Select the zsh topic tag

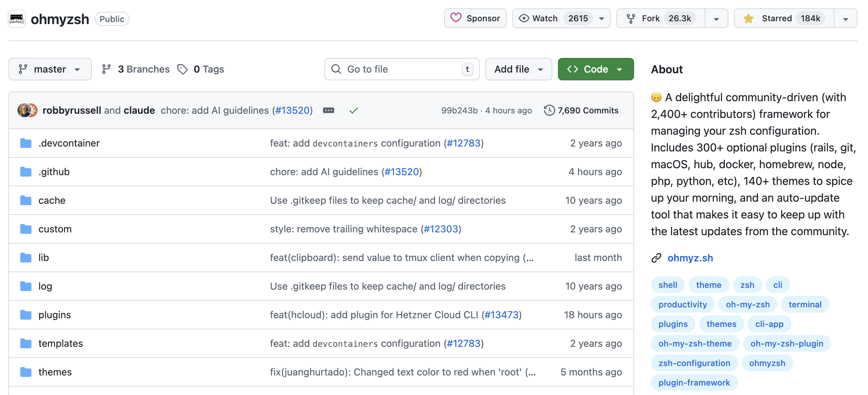pos(747,285)
